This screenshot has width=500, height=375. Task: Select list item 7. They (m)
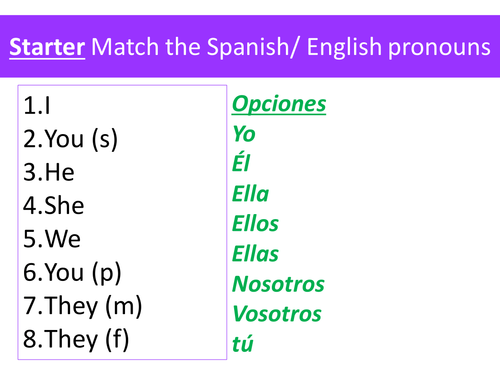pos(83,306)
